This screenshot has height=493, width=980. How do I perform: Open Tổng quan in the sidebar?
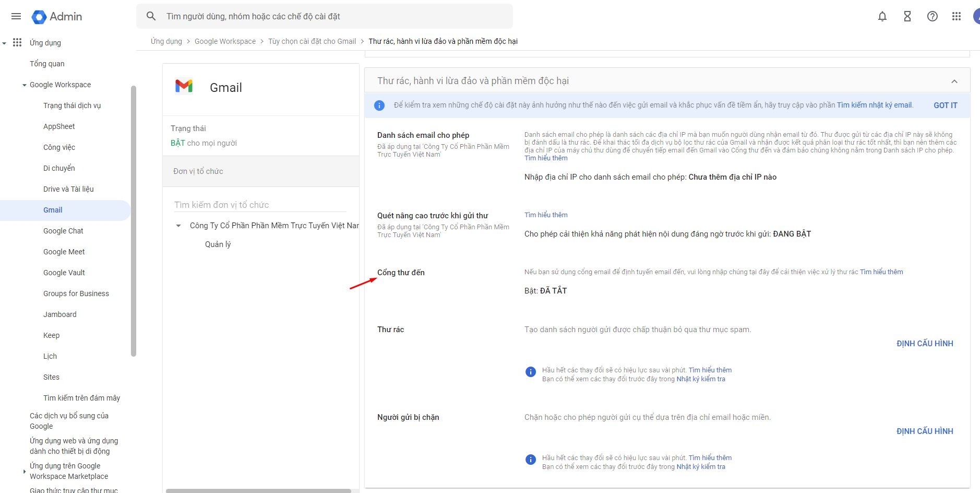(x=47, y=64)
